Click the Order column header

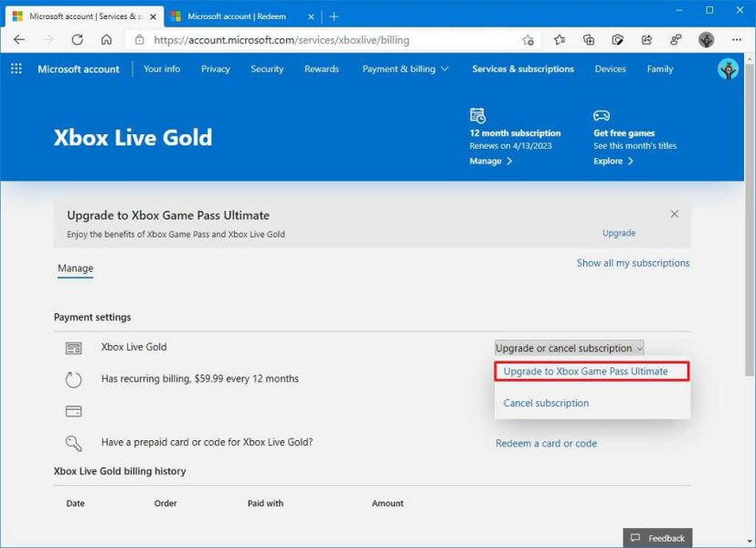point(165,503)
